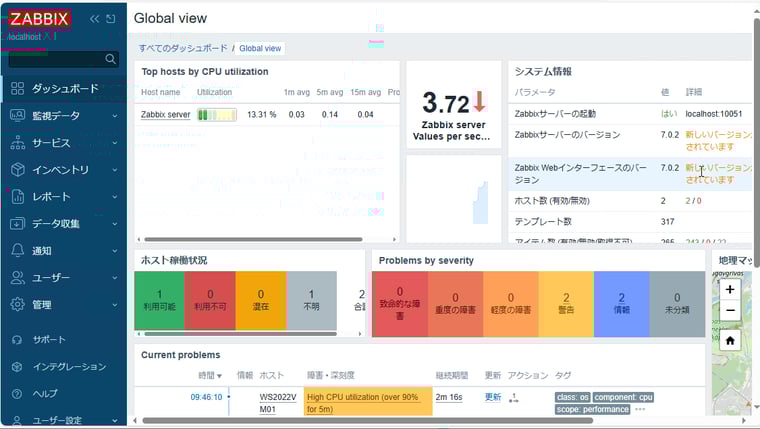Open すべてのダッシュボード breadcrumb link

pyautogui.click(x=183, y=48)
